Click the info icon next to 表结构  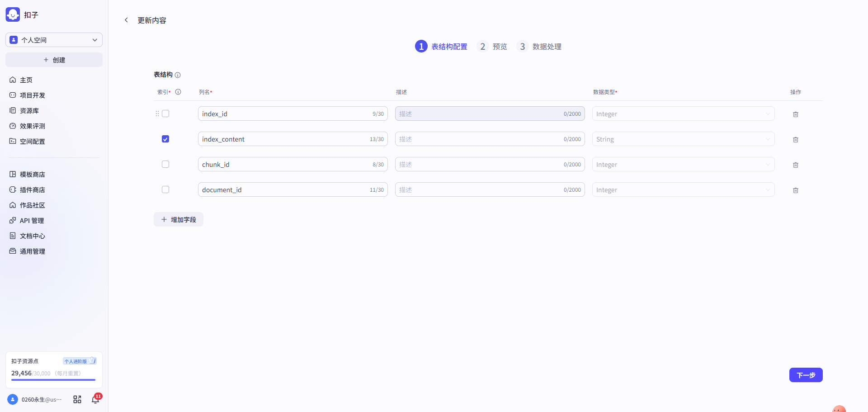pyautogui.click(x=178, y=75)
